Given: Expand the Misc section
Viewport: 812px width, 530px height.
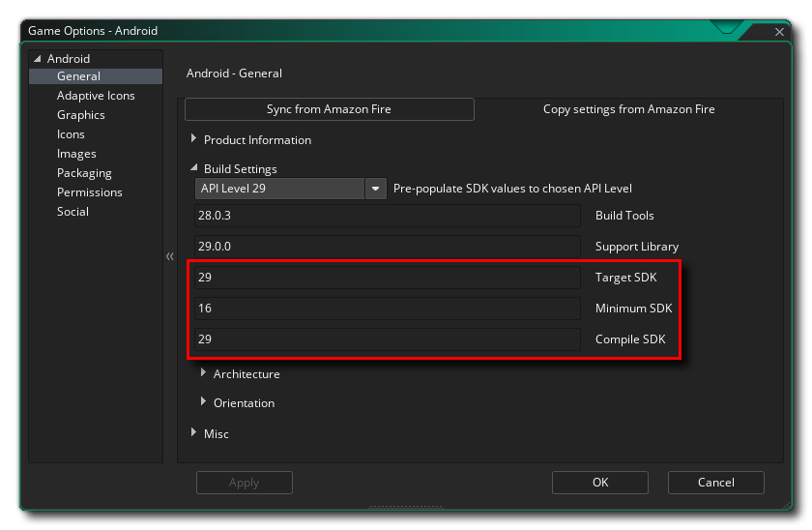Looking at the screenshot, I should pyautogui.click(x=194, y=433).
